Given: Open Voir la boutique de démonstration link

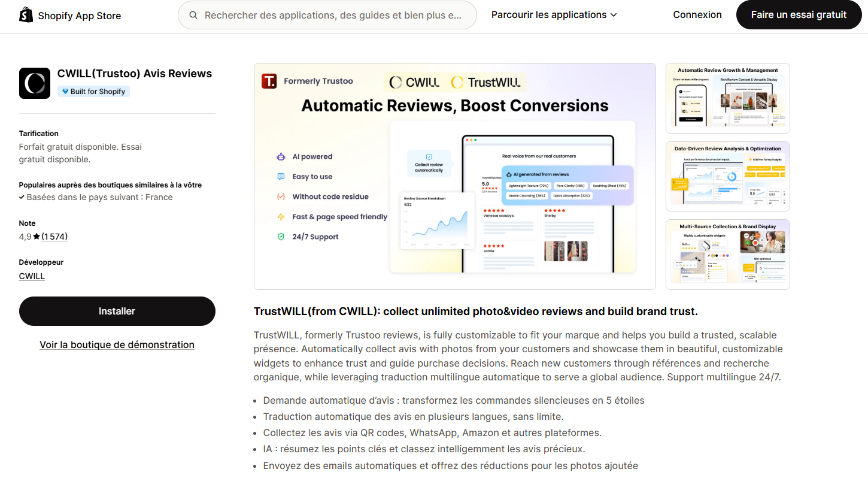Looking at the screenshot, I should click(117, 344).
